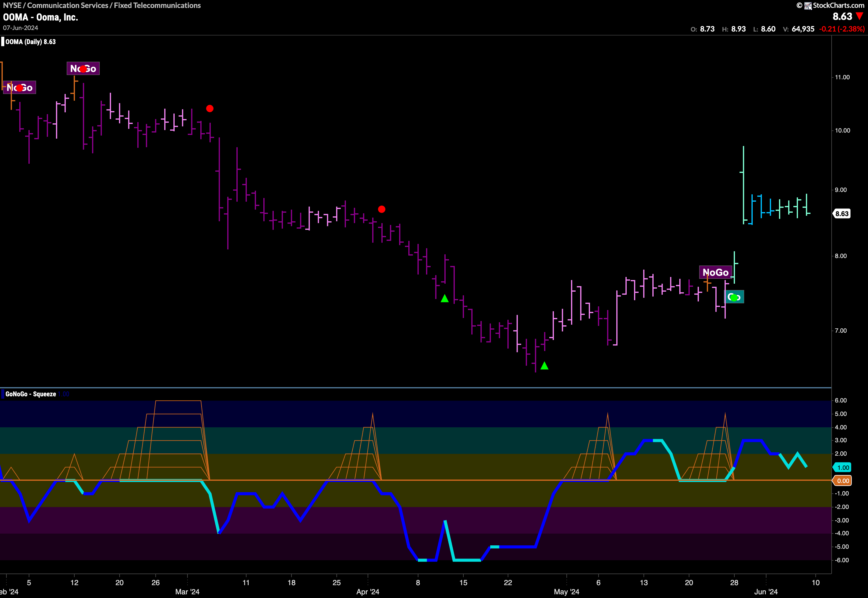
Task: Click the May '24 date axis label
Action: coord(566,592)
